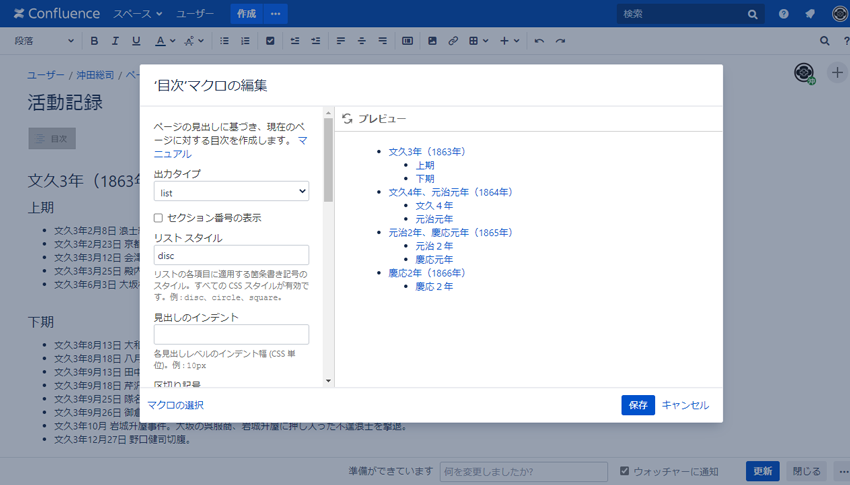
Task: Click the マクロの選択 link
Action: pyautogui.click(x=176, y=405)
